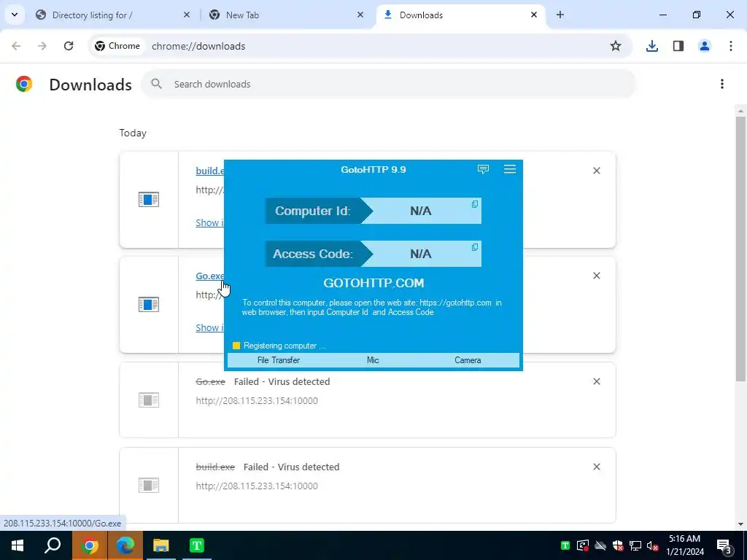The image size is (747, 560).
Task: Bookmark this page with star icon
Action: [x=616, y=46]
